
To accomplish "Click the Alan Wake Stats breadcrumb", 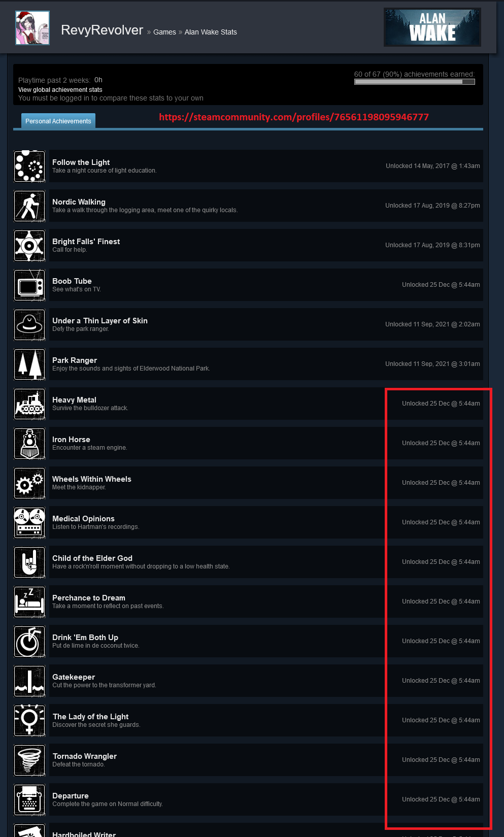I will [x=211, y=32].
